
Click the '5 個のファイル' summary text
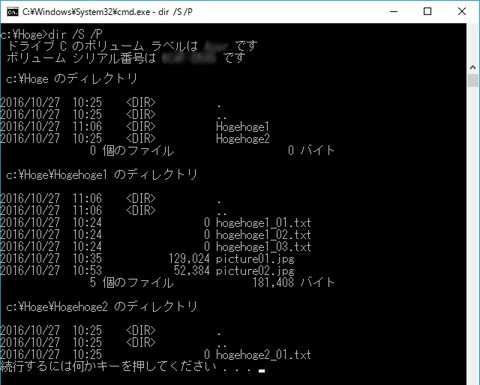pos(132,283)
